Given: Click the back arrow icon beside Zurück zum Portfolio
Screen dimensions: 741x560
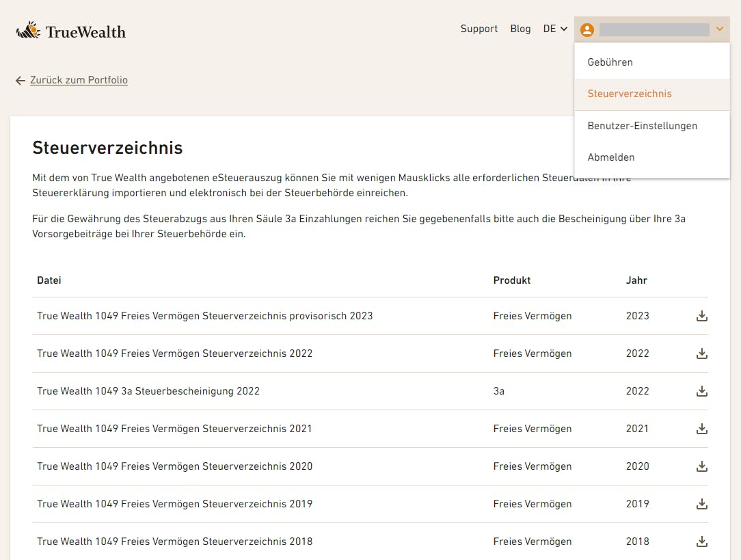Looking at the screenshot, I should (21, 81).
